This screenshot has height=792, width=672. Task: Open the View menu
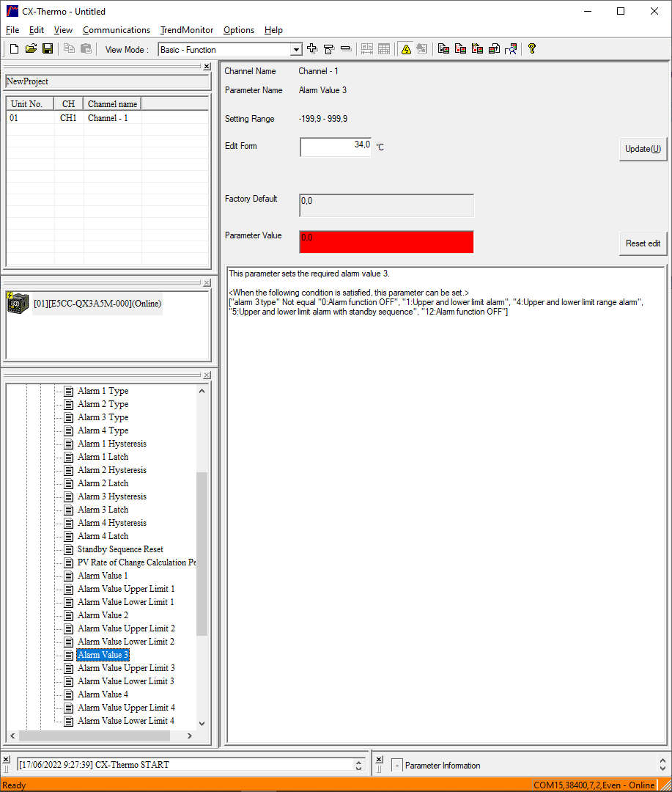pyautogui.click(x=63, y=30)
